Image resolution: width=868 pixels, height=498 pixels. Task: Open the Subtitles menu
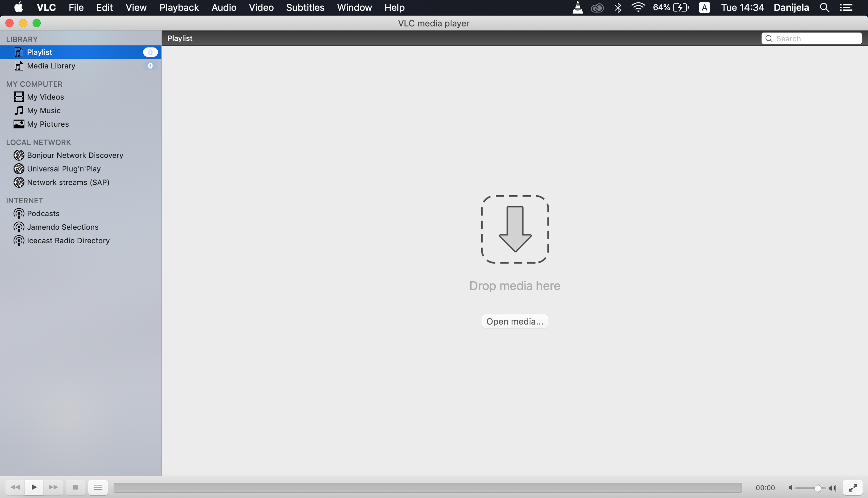pyautogui.click(x=305, y=7)
